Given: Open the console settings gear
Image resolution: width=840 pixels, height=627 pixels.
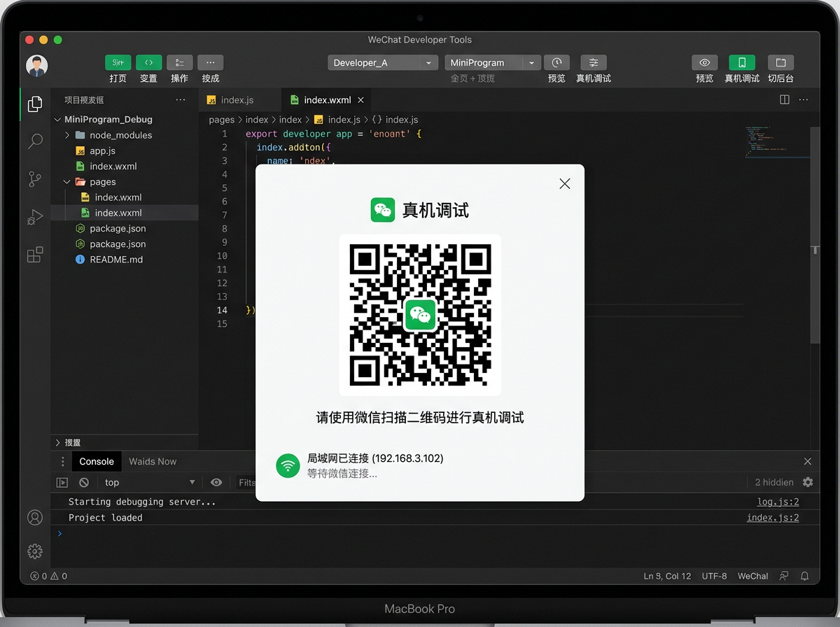Looking at the screenshot, I should pos(808,482).
